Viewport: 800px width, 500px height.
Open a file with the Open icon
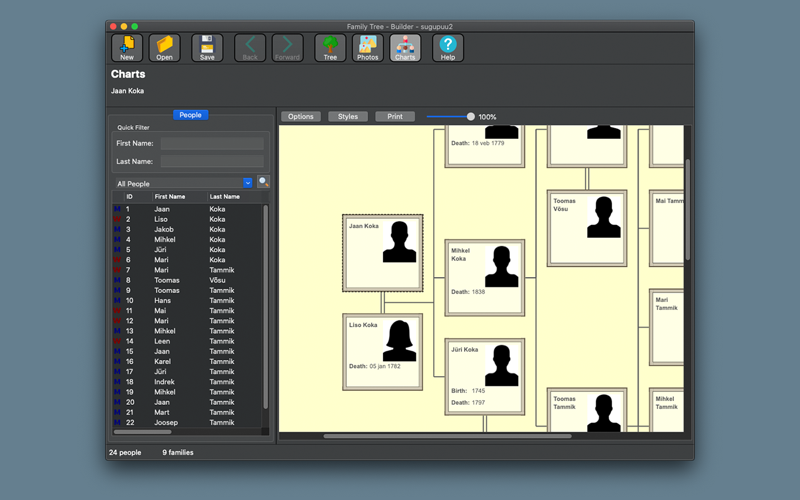(x=164, y=48)
